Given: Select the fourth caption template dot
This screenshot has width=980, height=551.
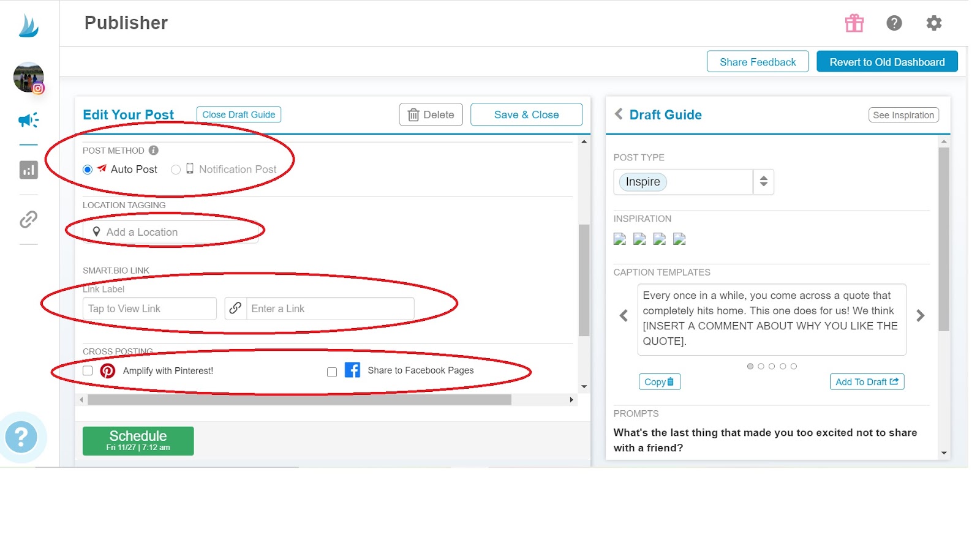Looking at the screenshot, I should [x=783, y=366].
